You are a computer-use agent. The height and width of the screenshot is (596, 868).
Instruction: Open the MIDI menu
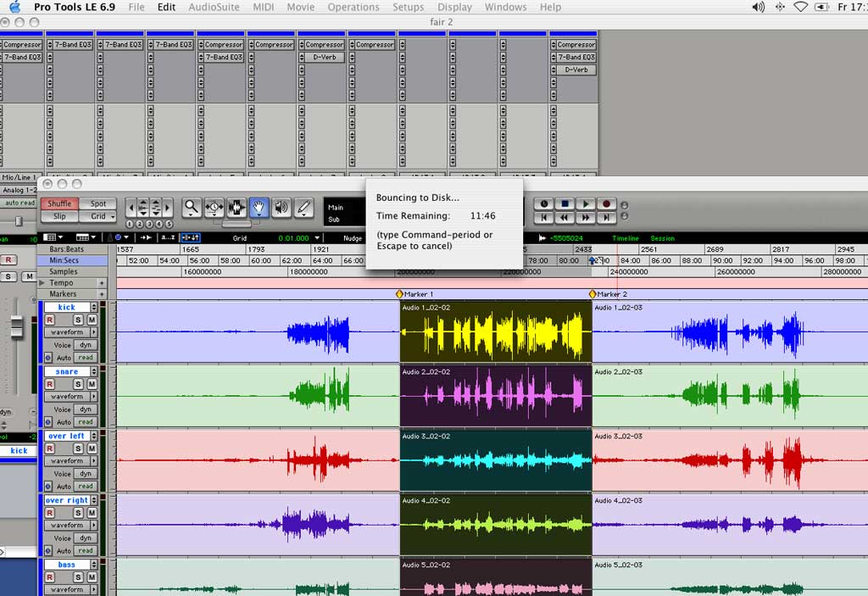tap(263, 7)
